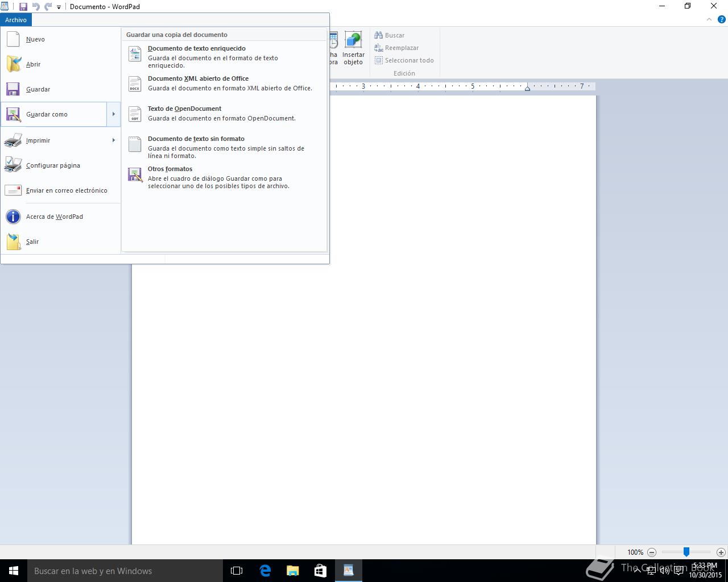This screenshot has width=728, height=582.
Task: Click the WordPad taskbar button
Action: [348, 571]
